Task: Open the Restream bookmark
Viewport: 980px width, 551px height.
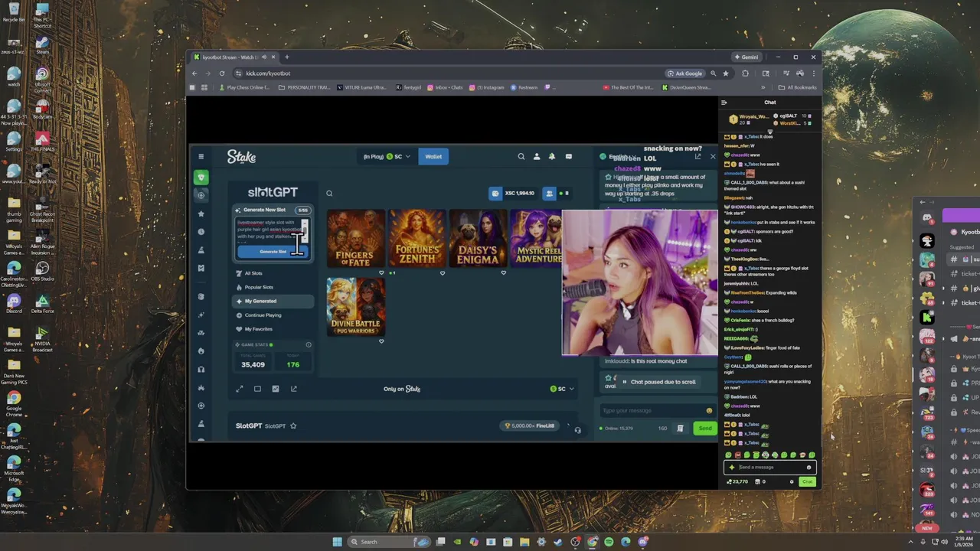Action: pyautogui.click(x=524, y=87)
